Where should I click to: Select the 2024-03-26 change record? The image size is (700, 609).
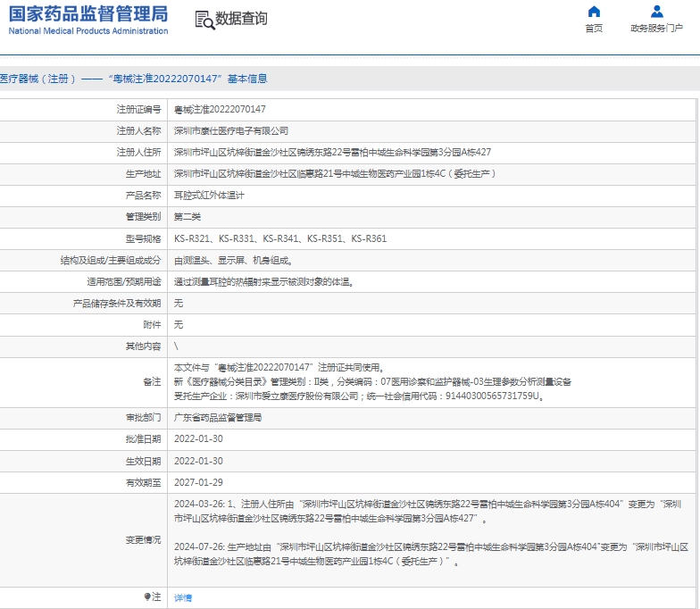coord(428,511)
